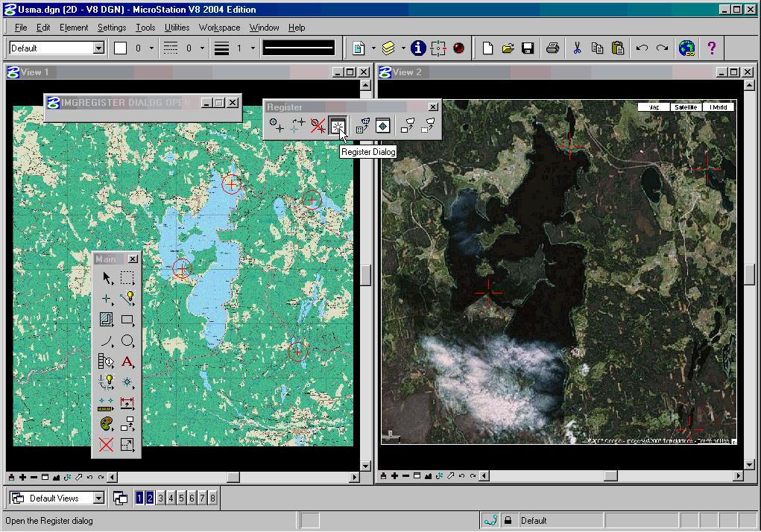Click the Zoom In plus icon in View 2

[x=394, y=475]
